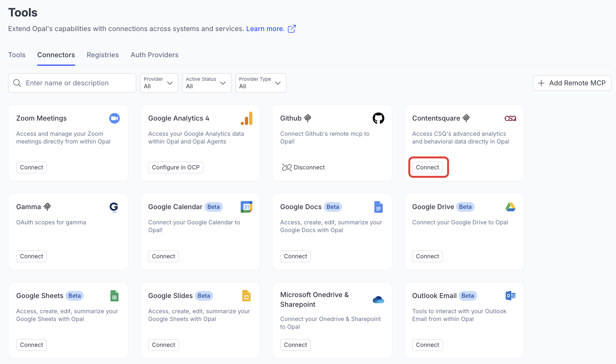The image size is (616, 364).
Task: Click the Outlook Email logo icon
Action: [x=511, y=296]
